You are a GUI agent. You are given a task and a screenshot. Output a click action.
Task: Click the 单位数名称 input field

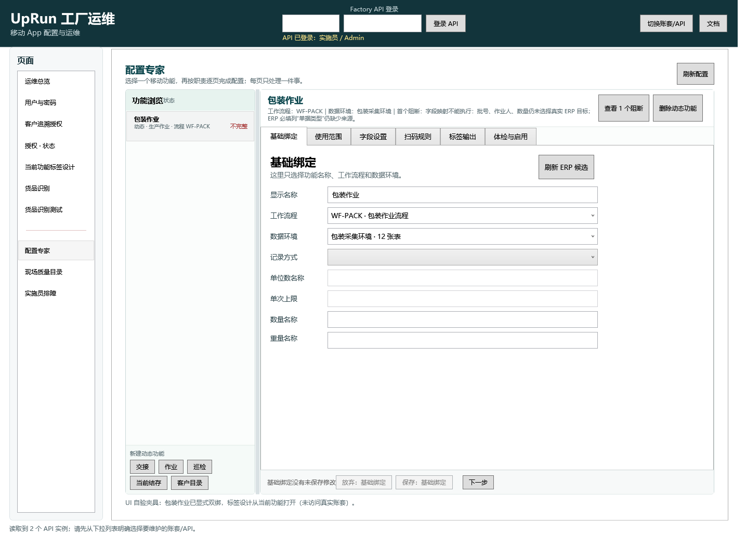pyautogui.click(x=463, y=278)
